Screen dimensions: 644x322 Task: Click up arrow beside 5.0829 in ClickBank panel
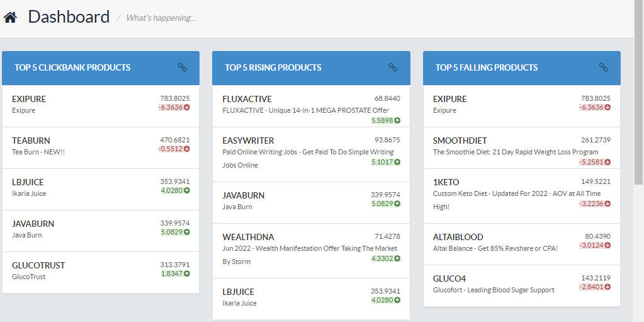coord(187,232)
